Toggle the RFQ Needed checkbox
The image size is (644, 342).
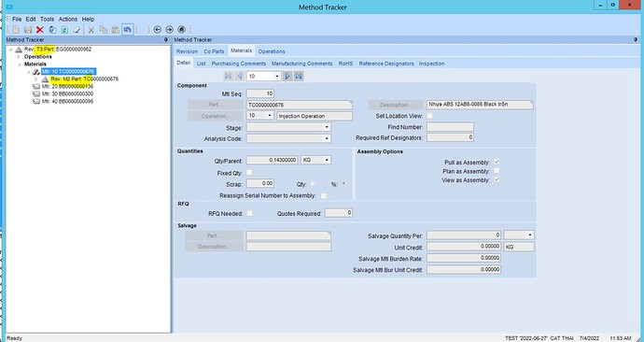click(x=249, y=213)
